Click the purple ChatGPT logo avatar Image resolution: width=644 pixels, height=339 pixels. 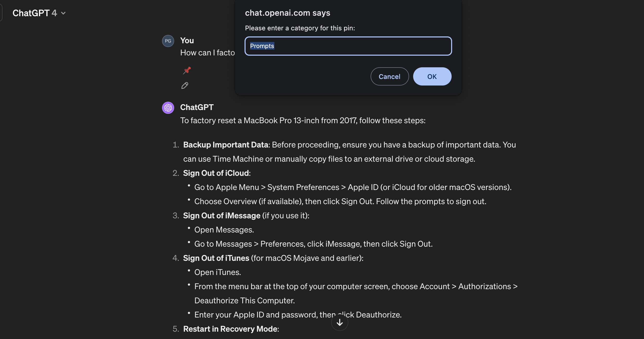coord(168,108)
